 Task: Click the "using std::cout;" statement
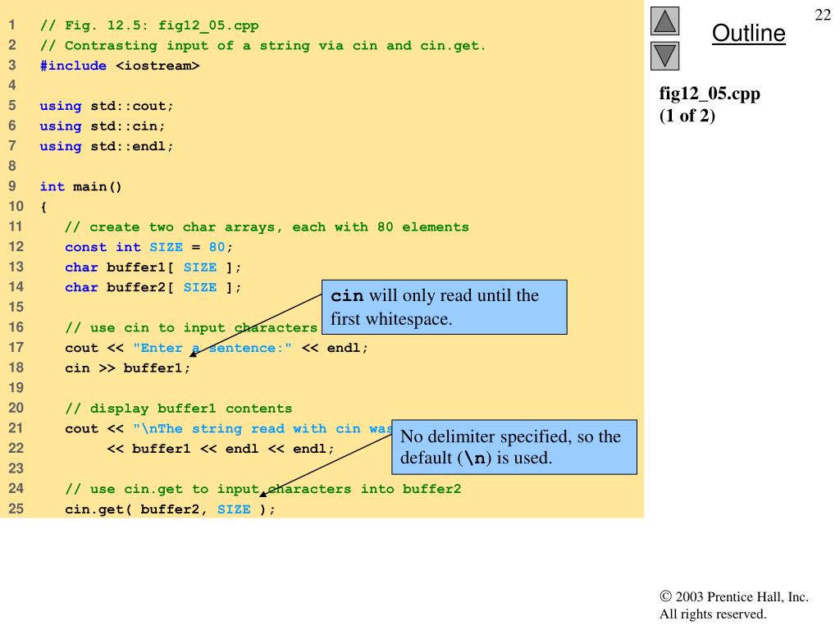[107, 106]
